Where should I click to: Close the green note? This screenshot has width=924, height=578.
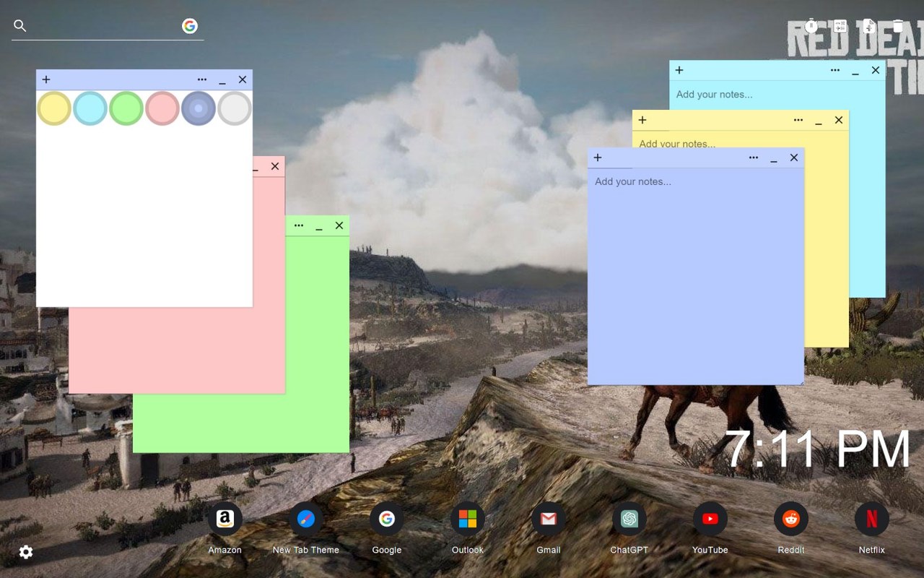[x=339, y=225]
